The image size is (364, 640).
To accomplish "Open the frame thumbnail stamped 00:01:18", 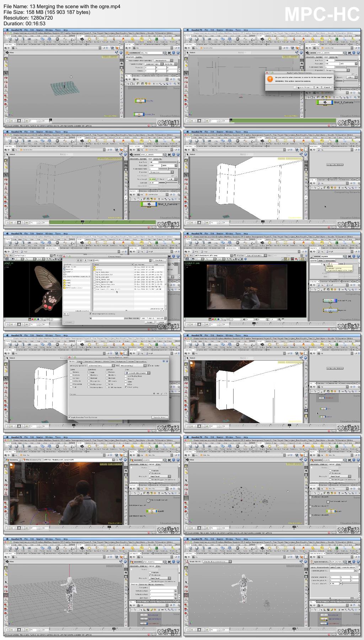I will (x=92, y=78).
